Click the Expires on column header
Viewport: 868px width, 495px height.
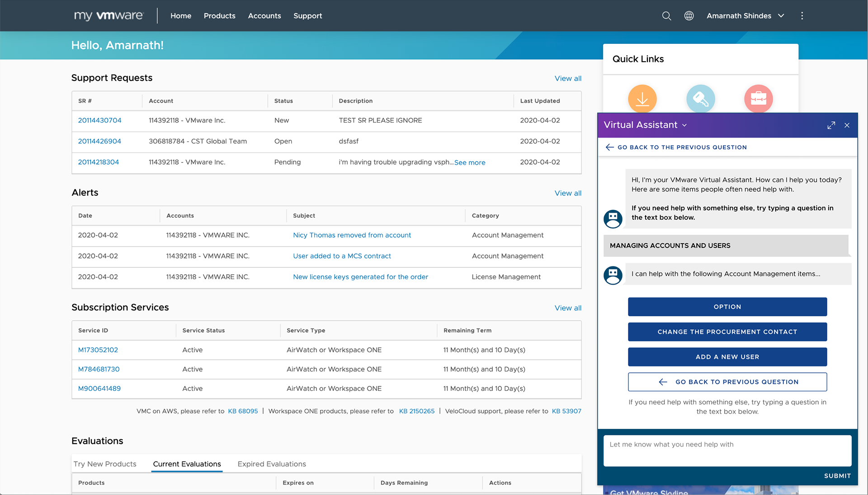[298, 483]
